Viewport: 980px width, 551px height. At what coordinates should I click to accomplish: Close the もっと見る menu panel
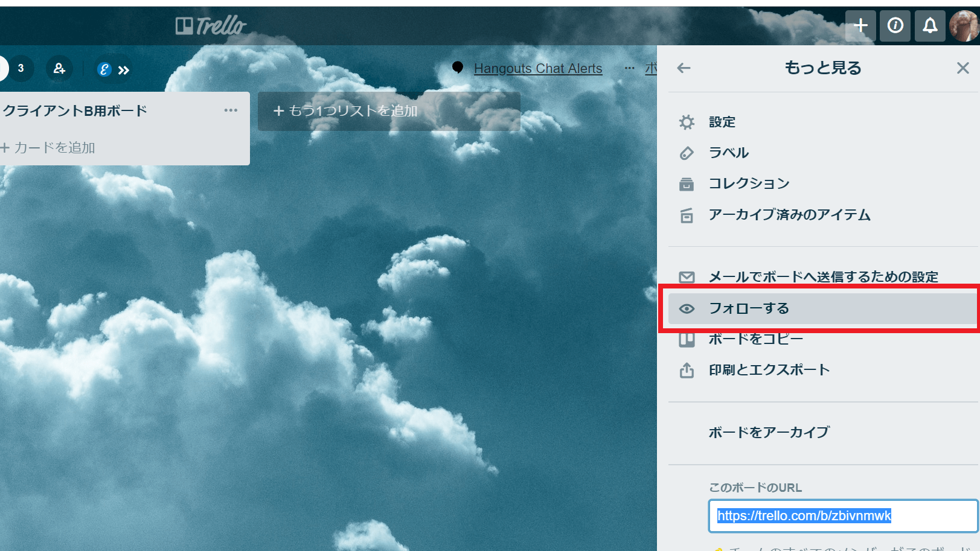pos(962,68)
